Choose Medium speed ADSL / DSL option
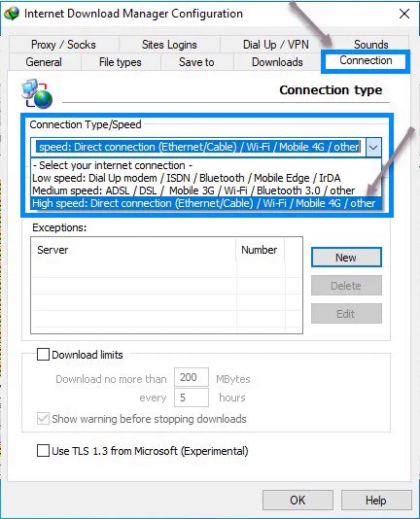Screen dimensions: 420x519 tap(206, 190)
